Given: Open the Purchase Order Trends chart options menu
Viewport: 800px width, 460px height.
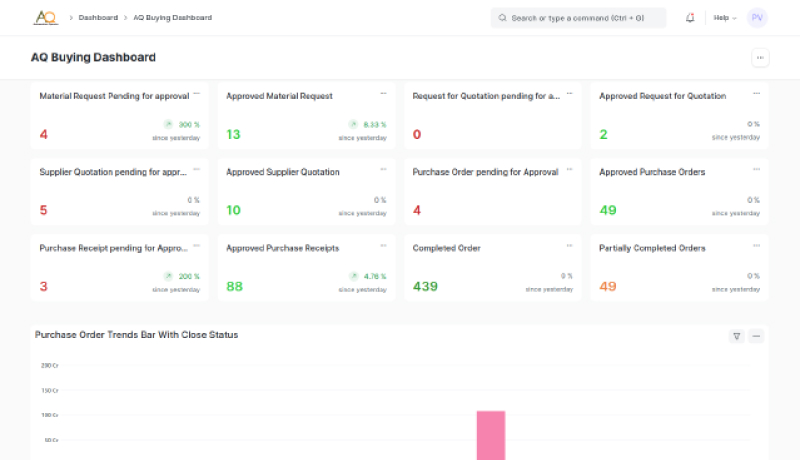Looking at the screenshot, I should 756,336.
